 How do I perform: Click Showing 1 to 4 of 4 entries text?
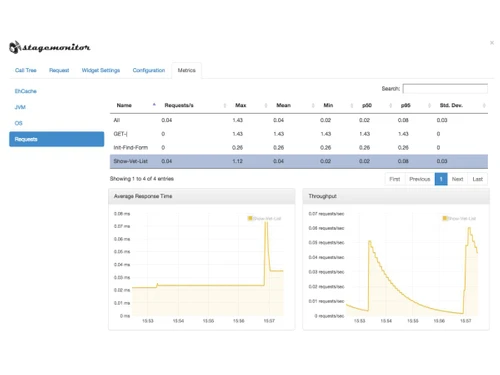click(x=142, y=179)
